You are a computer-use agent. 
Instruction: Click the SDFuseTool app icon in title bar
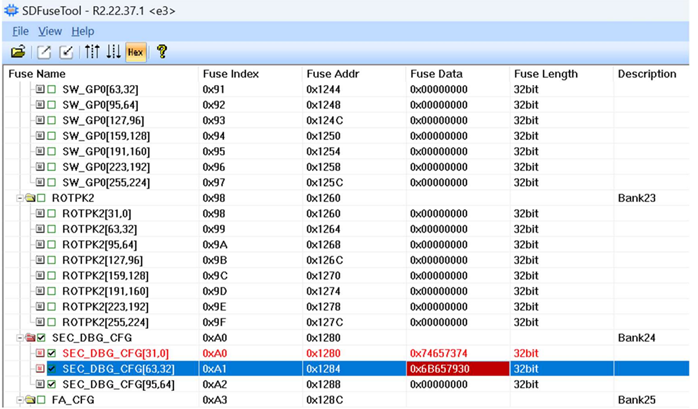(x=12, y=10)
